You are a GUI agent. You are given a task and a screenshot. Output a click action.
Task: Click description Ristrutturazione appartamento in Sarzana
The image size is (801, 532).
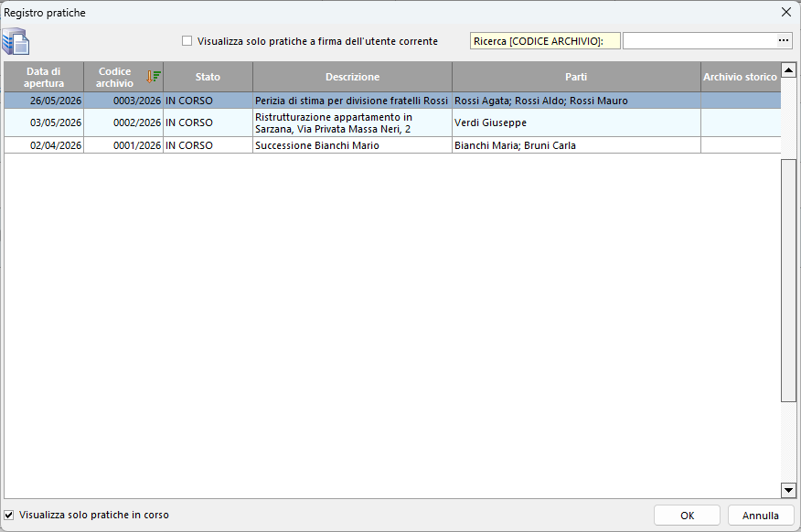(x=352, y=122)
